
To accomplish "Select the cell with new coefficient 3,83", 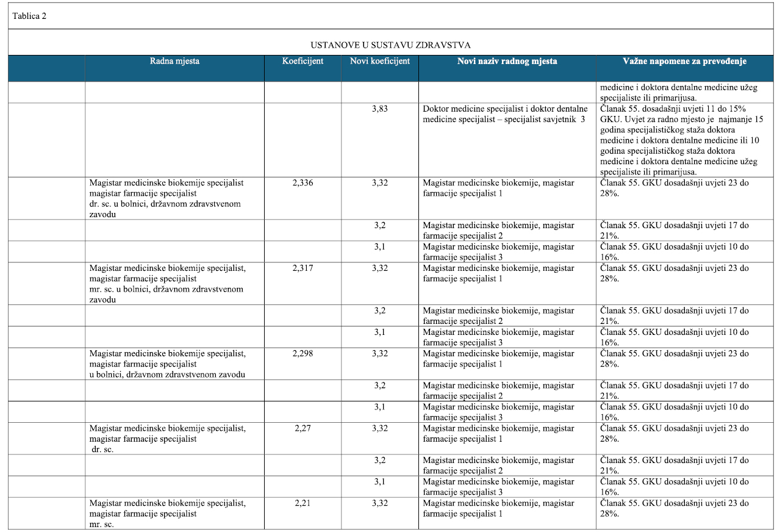I will pos(379,109).
